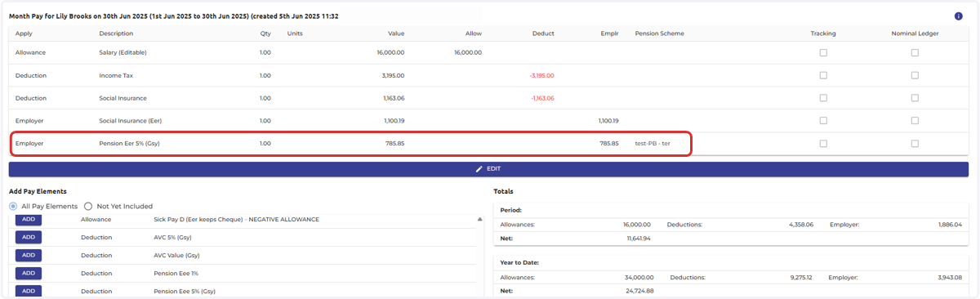
Task: Enable Tracking for Income Tax row
Action: click(x=823, y=75)
